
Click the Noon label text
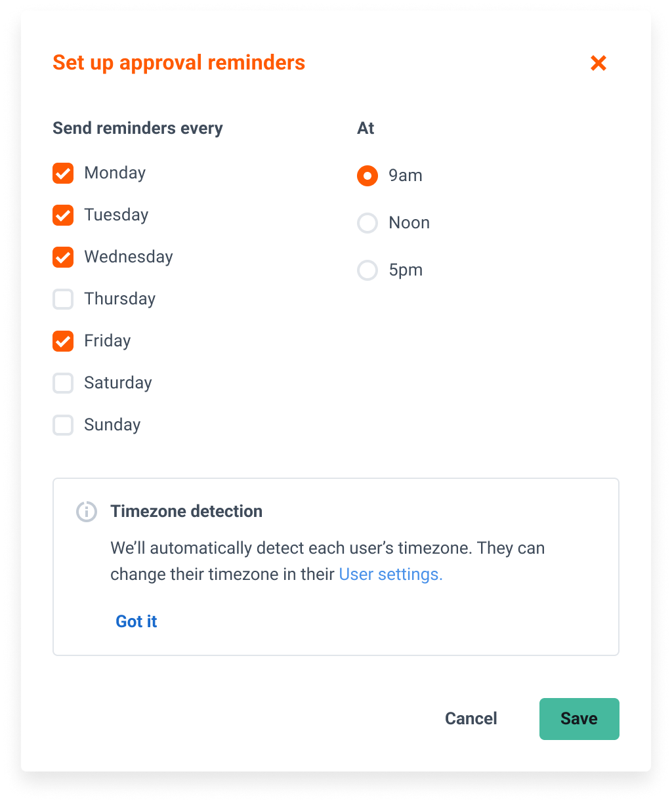coord(409,223)
